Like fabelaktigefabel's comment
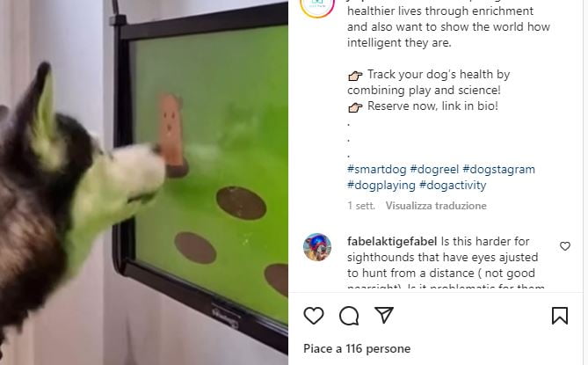Image resolution: width=588 pixels, height=365 pixels. pyautogui.click(x=565, y=246)
